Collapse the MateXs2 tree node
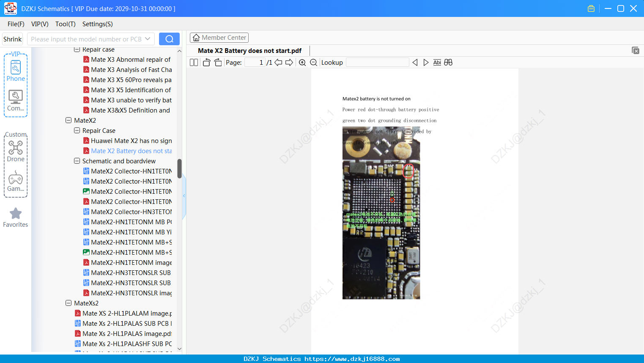This screenshot has height=363, width=644. coord(69,303)
